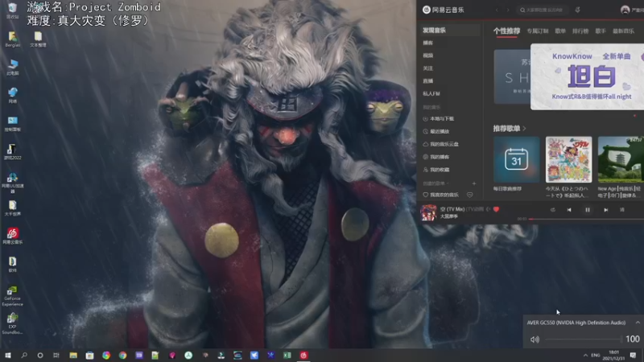The image size is (644, 362).
Task: Pause the current song
Action: (588, 210)
